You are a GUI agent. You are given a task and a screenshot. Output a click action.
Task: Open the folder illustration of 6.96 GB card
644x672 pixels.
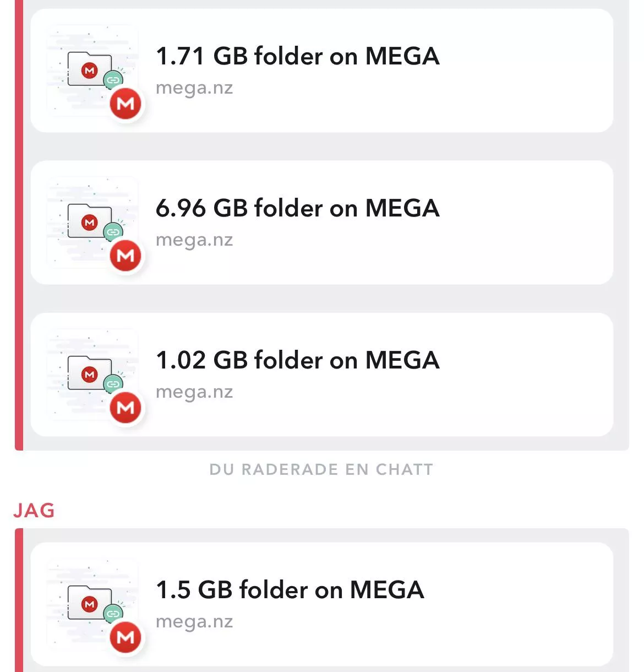pyautogui.click(x=88, y=220)
